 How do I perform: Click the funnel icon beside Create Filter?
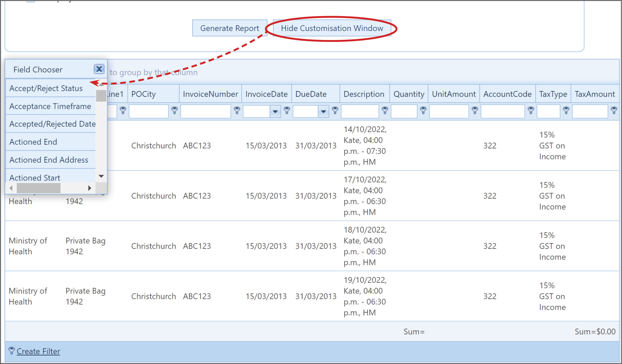[11, 351]
